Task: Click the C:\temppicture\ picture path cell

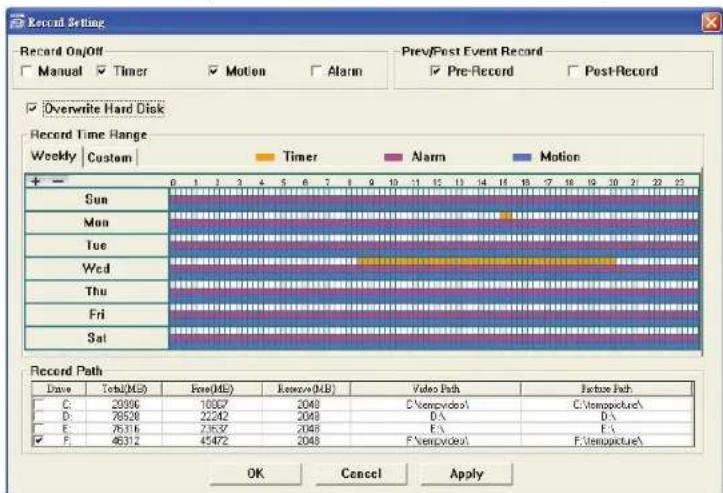Action: pos(608,404)
